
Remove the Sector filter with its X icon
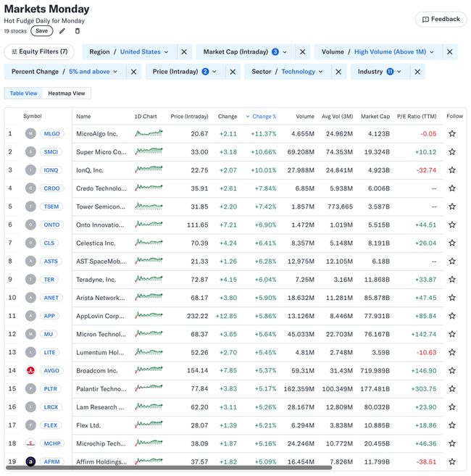pyautogui.click(x=337, y=72)
